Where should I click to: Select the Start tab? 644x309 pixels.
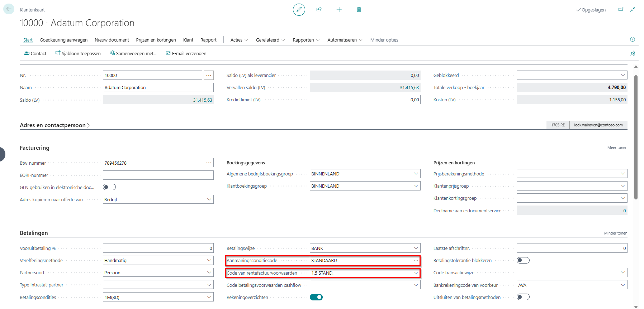pos(28,40)
